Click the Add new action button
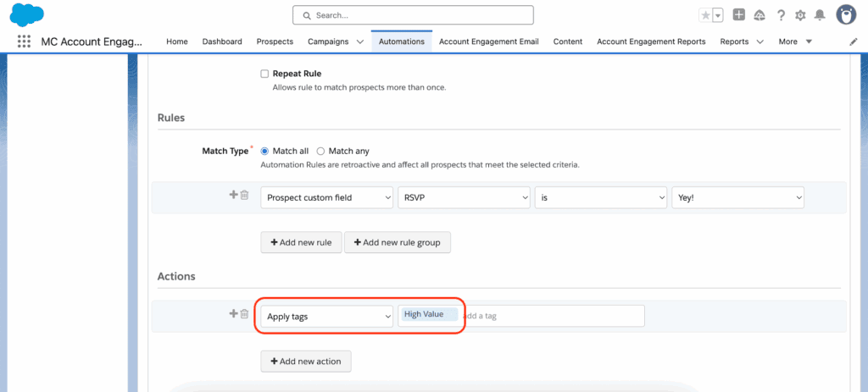868x392 pixels. [305, 361]
